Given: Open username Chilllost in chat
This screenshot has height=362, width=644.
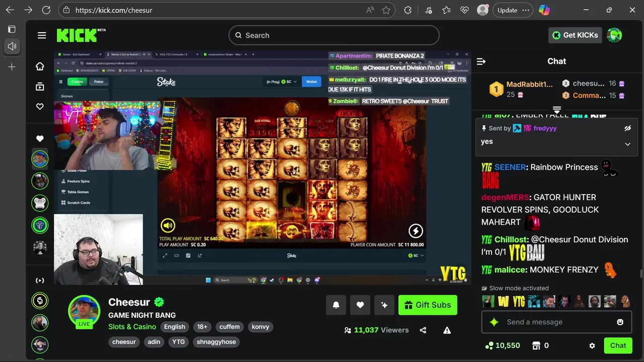Looking at the screenshot, I should coord(511,239).
